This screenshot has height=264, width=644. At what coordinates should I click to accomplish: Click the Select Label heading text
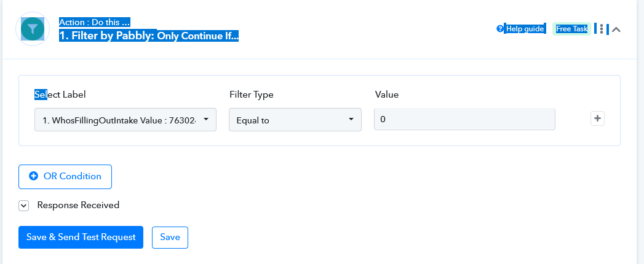coord(60,95)
